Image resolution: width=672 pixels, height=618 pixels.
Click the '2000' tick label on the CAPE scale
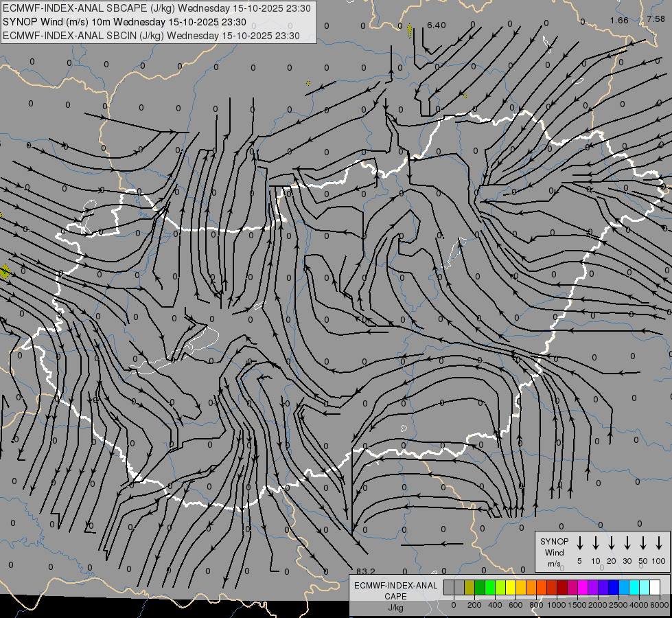(x=598, y=605)
